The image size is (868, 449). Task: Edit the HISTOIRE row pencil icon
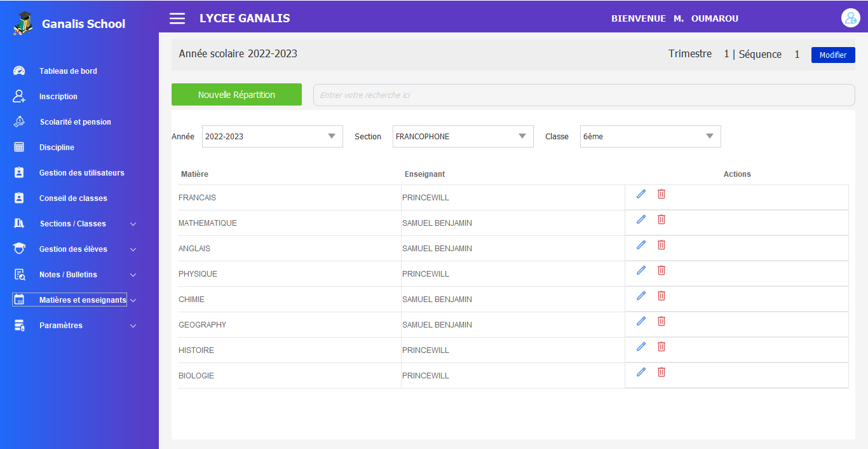[x=641, y=347]
